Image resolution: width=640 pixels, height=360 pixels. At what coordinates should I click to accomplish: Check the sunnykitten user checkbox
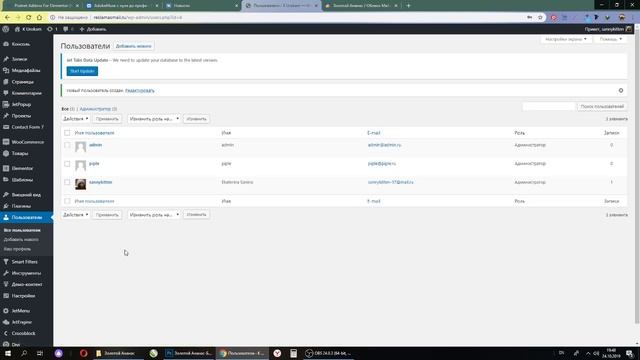click(67, 182)
